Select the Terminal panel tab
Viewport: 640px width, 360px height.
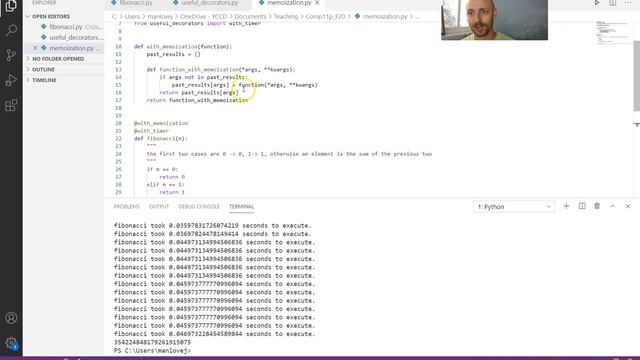pyautogui.click(x=241, y=207)
